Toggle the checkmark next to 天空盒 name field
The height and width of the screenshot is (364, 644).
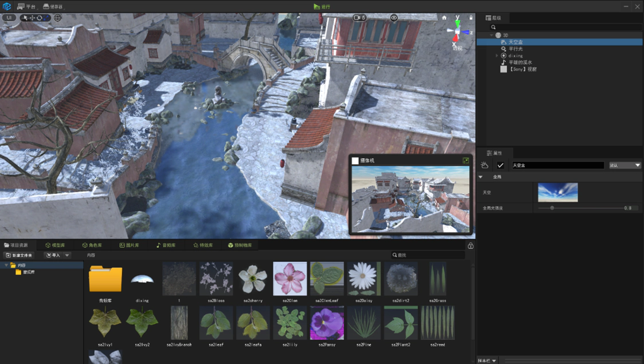click(x=500, y=165)
